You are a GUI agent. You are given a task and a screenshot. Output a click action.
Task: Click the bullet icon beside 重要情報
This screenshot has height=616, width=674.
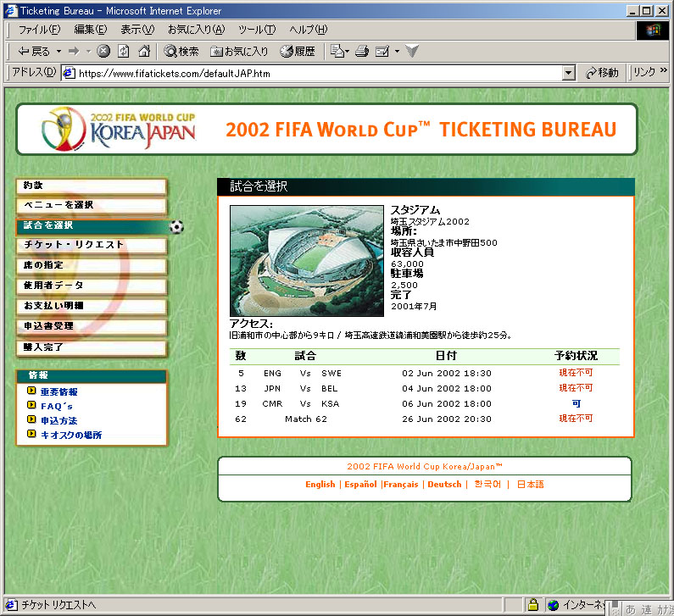tap(31, 391)
